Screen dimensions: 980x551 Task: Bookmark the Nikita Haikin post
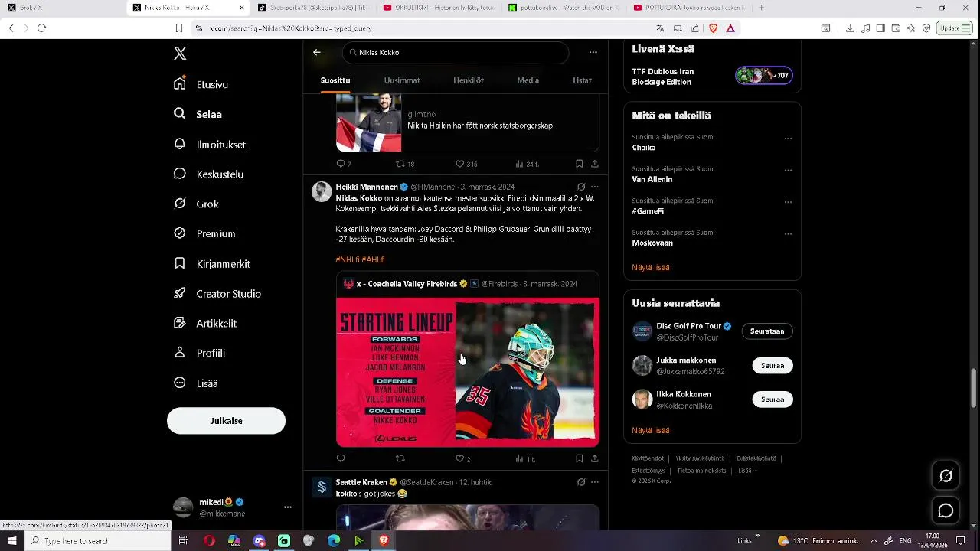pyautogui.click(x=580, y=164)
